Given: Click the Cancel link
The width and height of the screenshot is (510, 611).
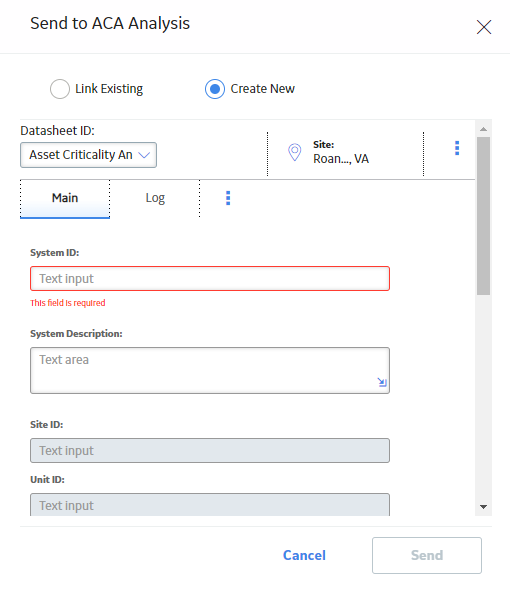Looking at the screenshot, I should coord(304,555).
